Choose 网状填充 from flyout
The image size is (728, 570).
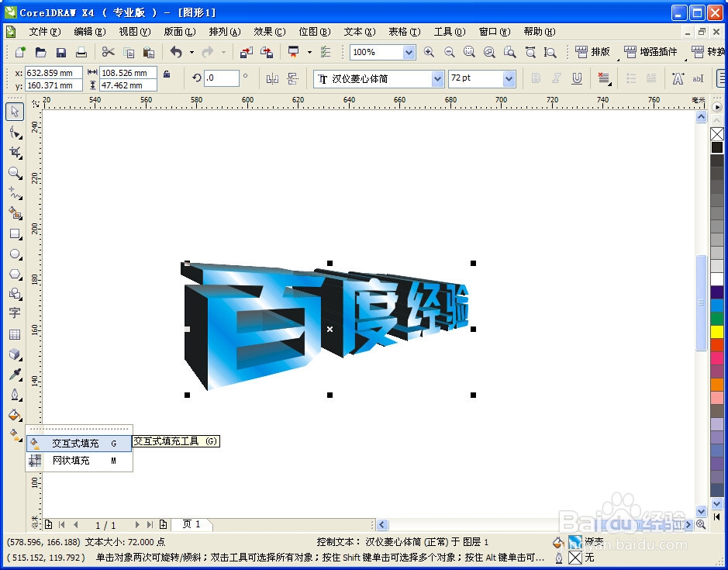coord(79,461)
